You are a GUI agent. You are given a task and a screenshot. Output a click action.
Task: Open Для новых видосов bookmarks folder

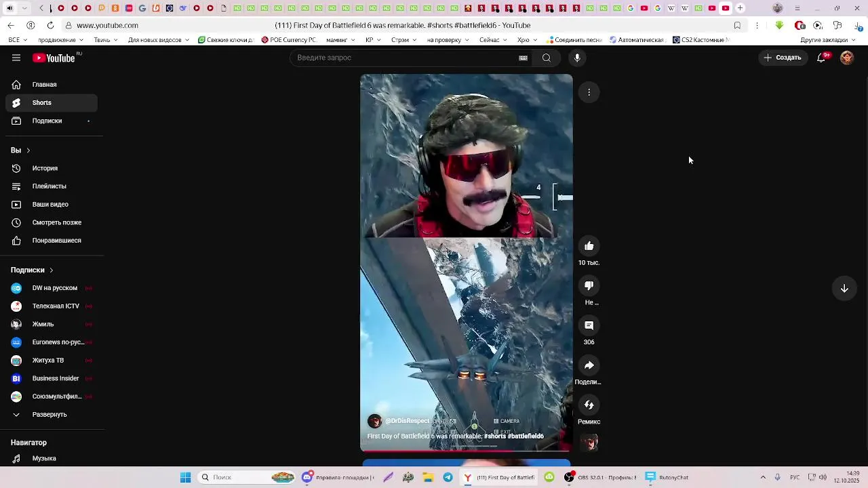tap(159, 40)
